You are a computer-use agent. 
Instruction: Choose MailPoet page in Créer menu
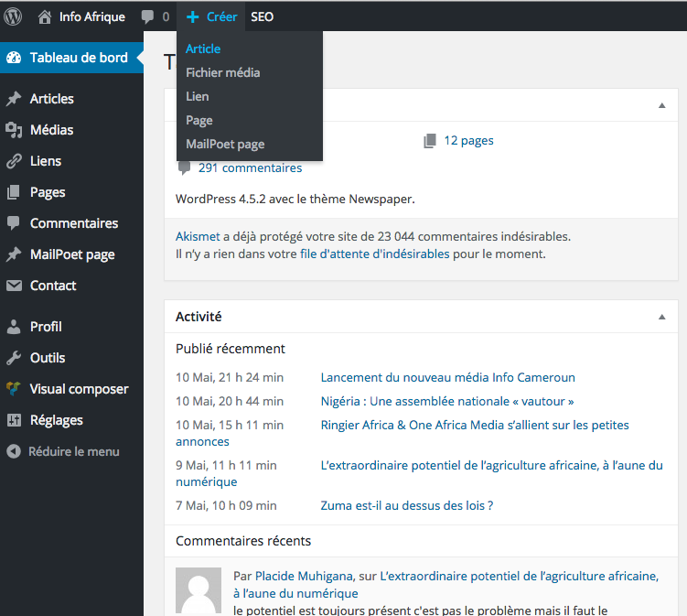(x=225, y=144)
